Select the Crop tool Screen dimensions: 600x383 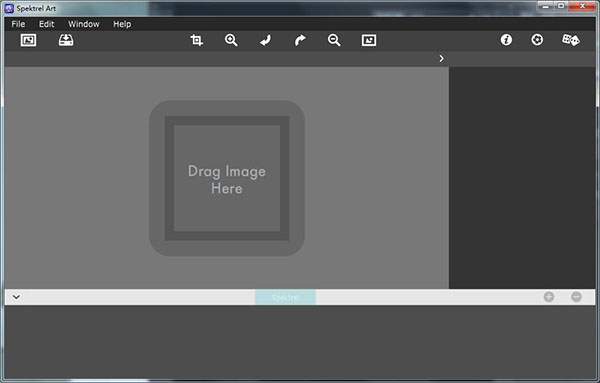(x=197, y=40)
